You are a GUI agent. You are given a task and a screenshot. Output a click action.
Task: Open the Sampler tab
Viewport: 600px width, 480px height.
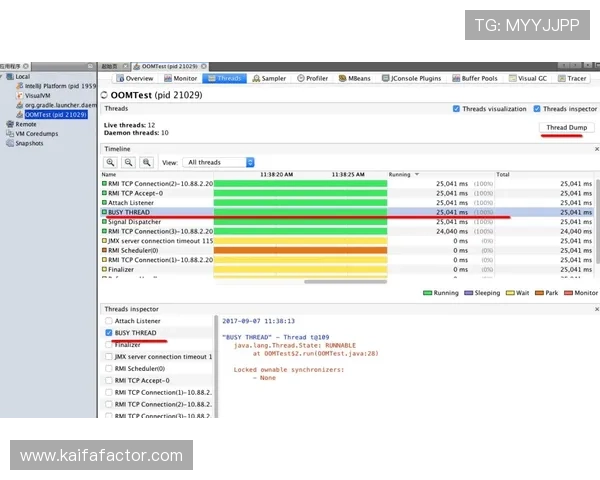click(269, 78)
